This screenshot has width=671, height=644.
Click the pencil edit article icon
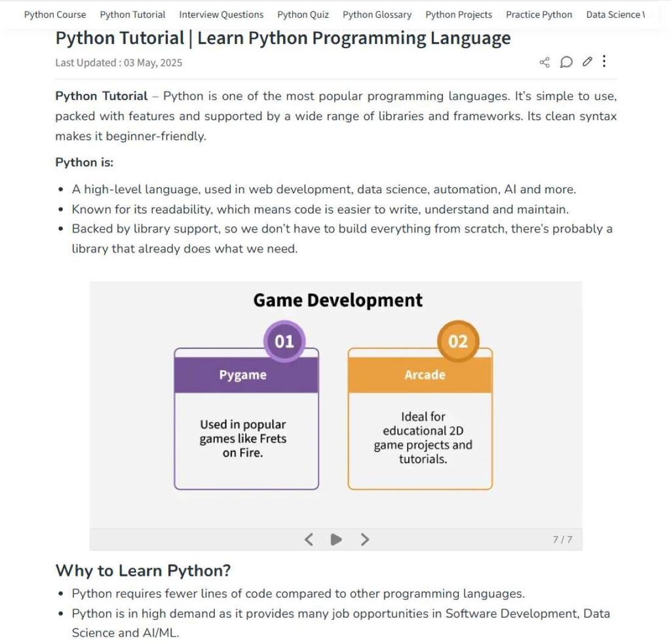(x=587, y=62)
